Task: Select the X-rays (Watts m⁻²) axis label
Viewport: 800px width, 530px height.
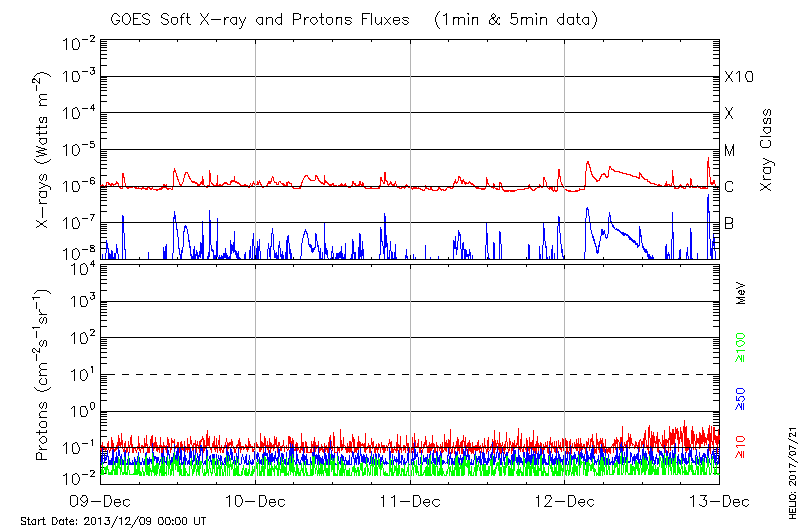Action: coord(44,150)
